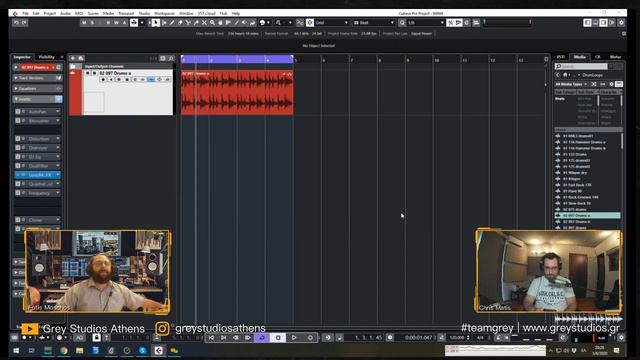The image size is (640, 360).
Task: Open the Project menu
Action: 50,13
